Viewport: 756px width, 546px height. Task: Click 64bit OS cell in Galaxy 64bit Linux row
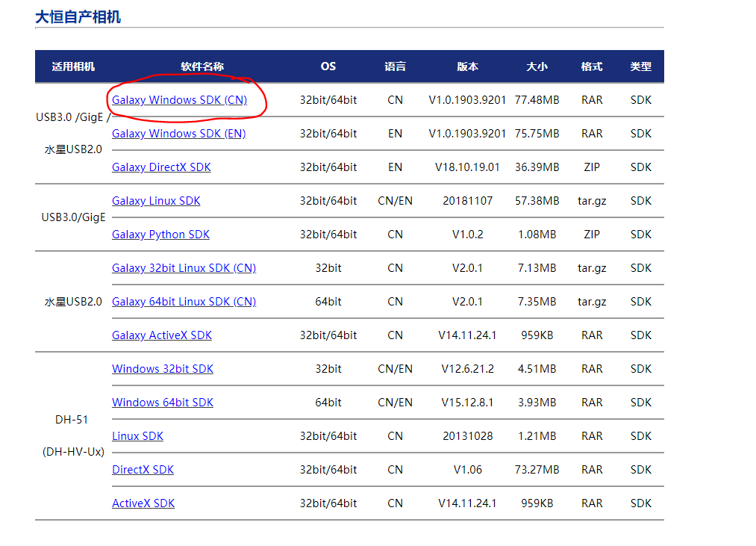point(328,302)
